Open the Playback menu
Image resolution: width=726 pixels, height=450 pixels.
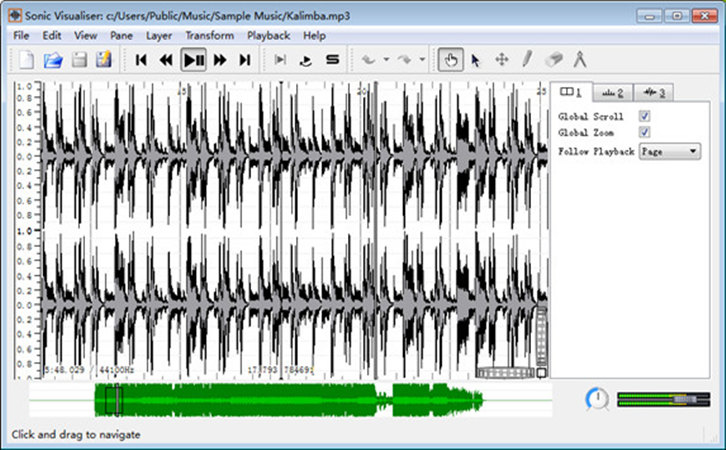(x=269, y=36)
